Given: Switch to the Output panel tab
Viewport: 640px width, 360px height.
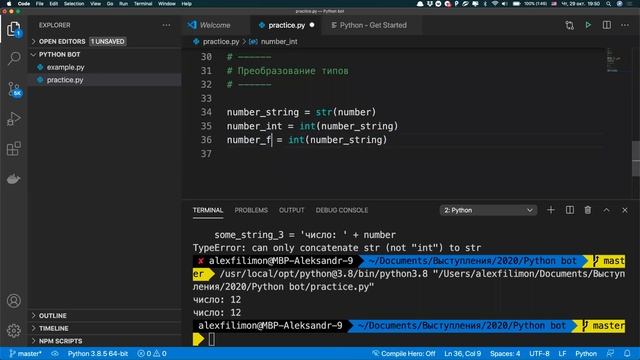Looking at the screenshot, I should click(x=291, y=210).
